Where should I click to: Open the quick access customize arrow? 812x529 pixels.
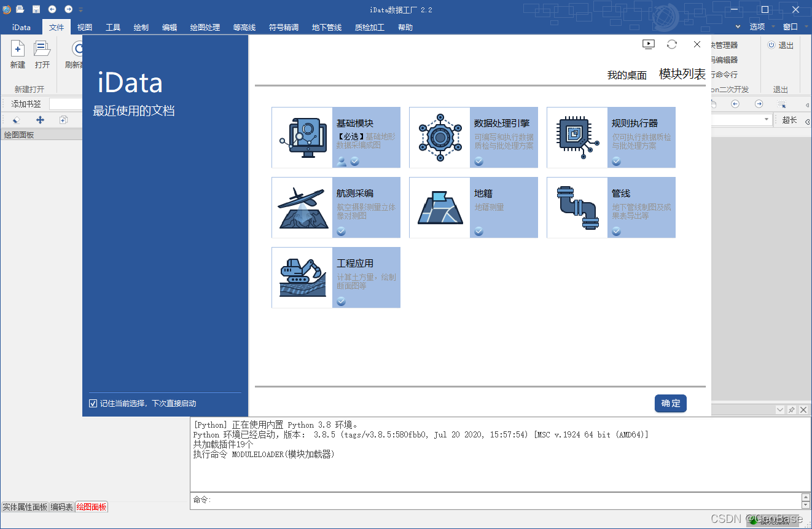click(80, 10)
